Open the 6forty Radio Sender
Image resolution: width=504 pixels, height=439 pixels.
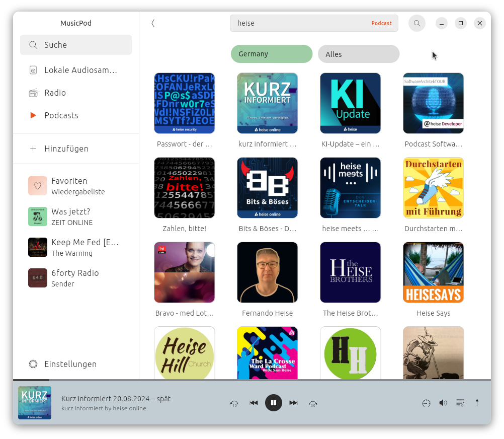pyautogui.click(x=76, y=278)
